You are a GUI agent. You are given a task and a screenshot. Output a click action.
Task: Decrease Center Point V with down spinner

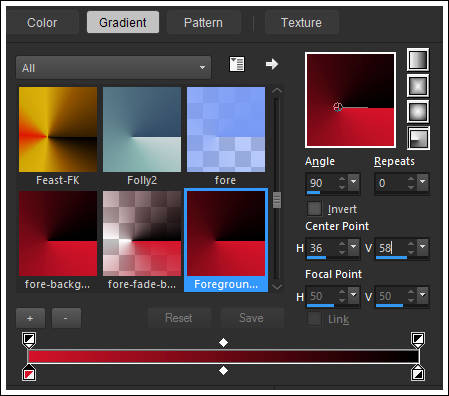(x=411, y=252)
